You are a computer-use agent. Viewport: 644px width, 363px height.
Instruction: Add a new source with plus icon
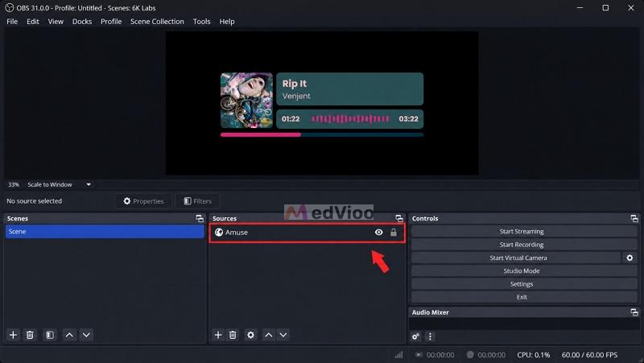pyautogui.click(x=218, y=335)
